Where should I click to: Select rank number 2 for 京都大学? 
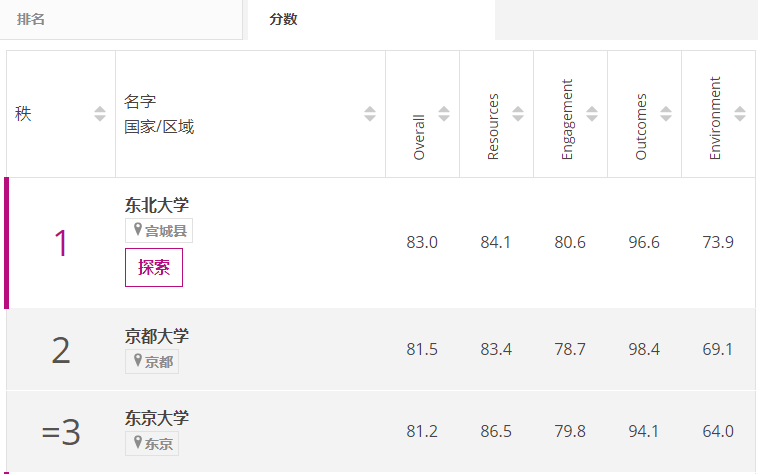coord(61,350)
